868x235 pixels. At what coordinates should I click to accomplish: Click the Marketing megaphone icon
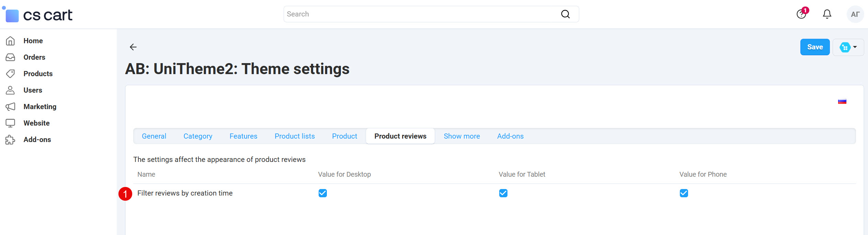pyautogui.click(x=10, y=107)
